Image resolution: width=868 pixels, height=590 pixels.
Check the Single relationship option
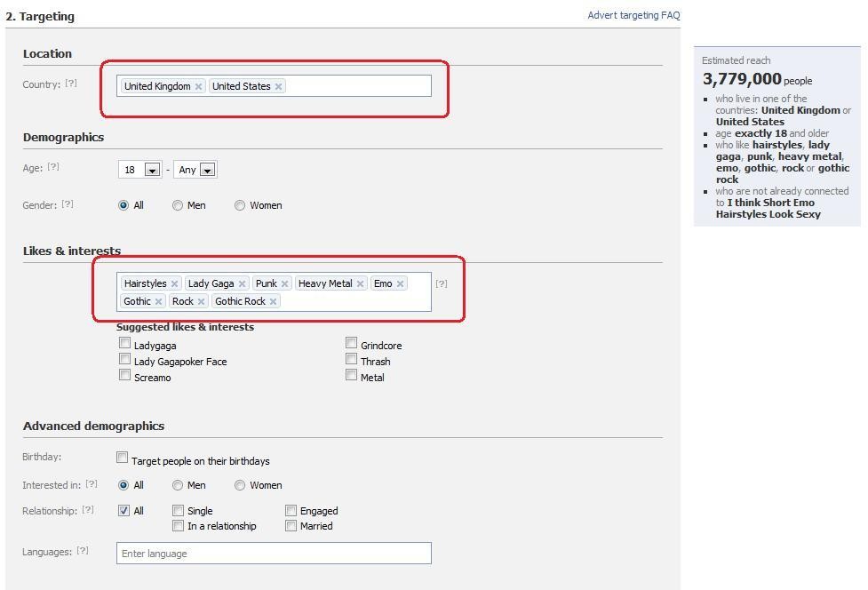tap(179, 511)
